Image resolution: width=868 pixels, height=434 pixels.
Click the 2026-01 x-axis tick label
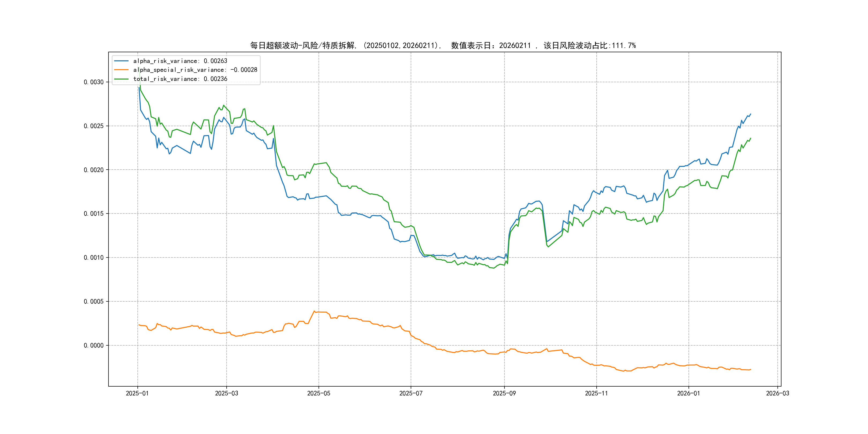[x=689, y=393]
